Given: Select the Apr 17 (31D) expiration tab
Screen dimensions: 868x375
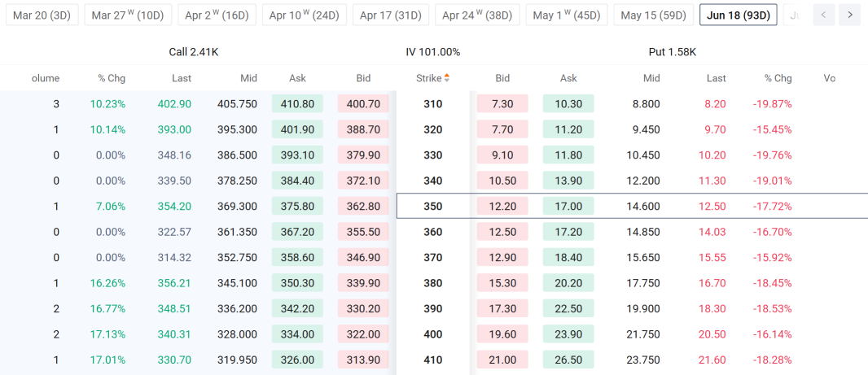Looking at the screenshot, I should [391, 15].
